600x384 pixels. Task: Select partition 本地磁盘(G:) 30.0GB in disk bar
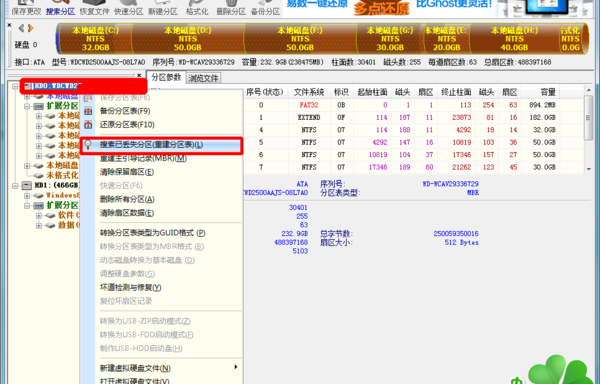coord(390,39)
